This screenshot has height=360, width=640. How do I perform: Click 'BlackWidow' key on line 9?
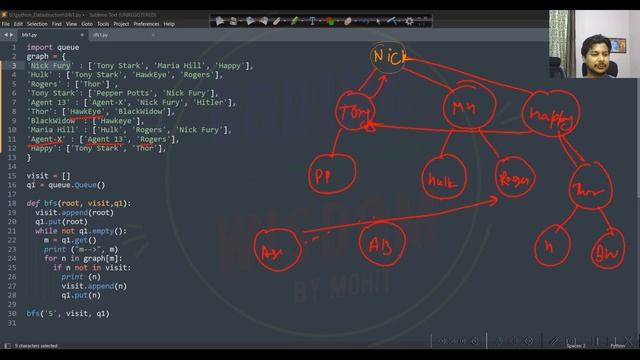53,121
